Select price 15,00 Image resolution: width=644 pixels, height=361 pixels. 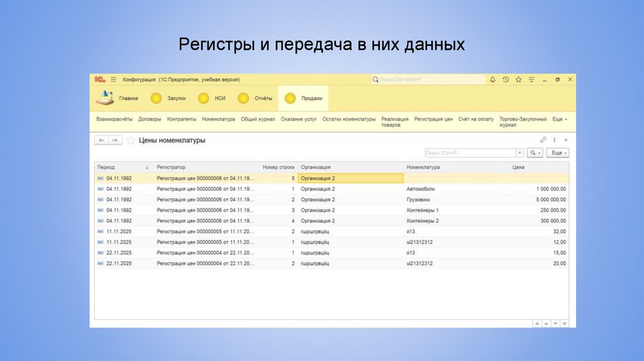point(559,253)
